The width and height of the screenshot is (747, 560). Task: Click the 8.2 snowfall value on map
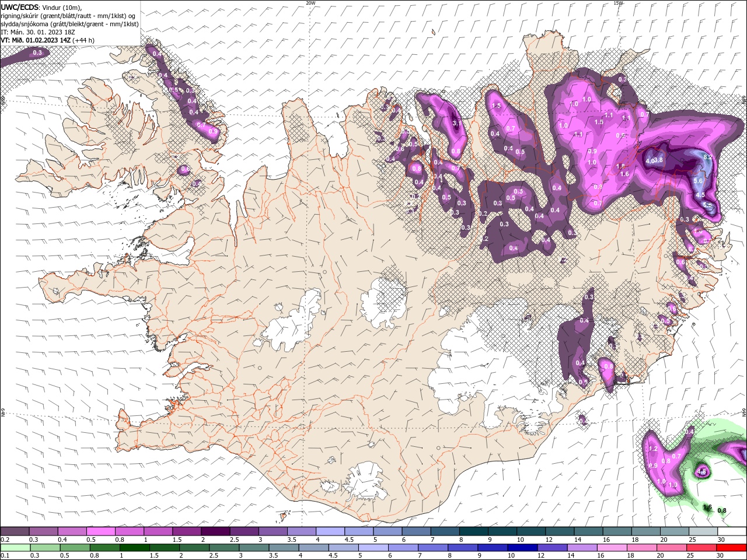tap(708, 158)
